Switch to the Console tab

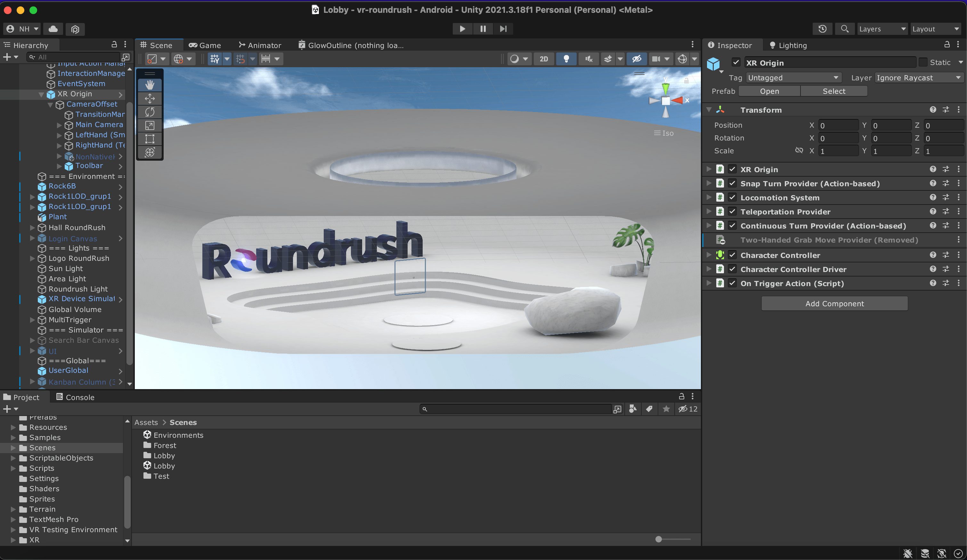tap(75, 397)
